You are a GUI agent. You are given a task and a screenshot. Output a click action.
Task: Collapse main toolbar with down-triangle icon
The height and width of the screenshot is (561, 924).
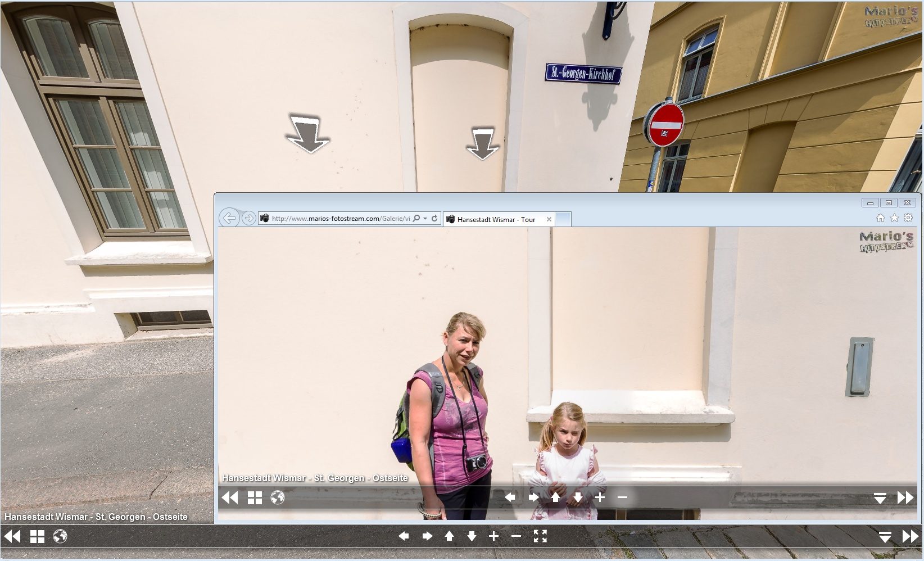885,537
